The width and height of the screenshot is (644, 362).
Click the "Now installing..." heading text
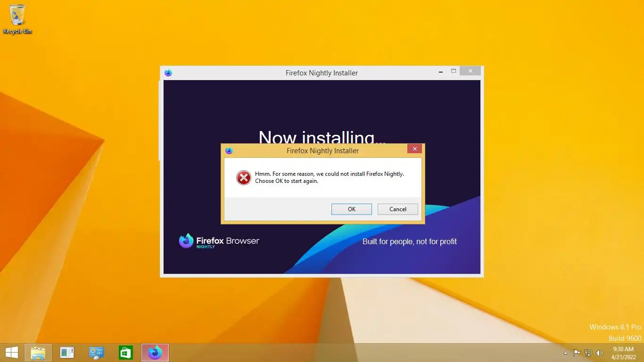(322, 138)
